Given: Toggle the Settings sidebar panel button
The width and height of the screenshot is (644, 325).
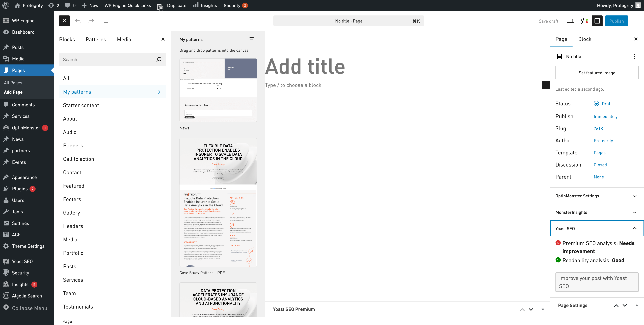Looking at the screenshot, I should [x=597, y=21].
